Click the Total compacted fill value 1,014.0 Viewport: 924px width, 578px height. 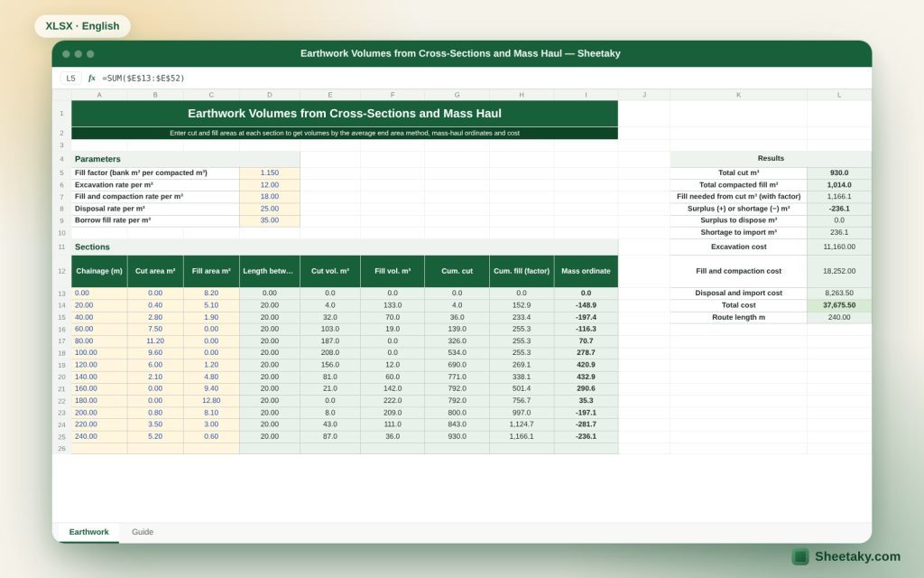(839, 184)
